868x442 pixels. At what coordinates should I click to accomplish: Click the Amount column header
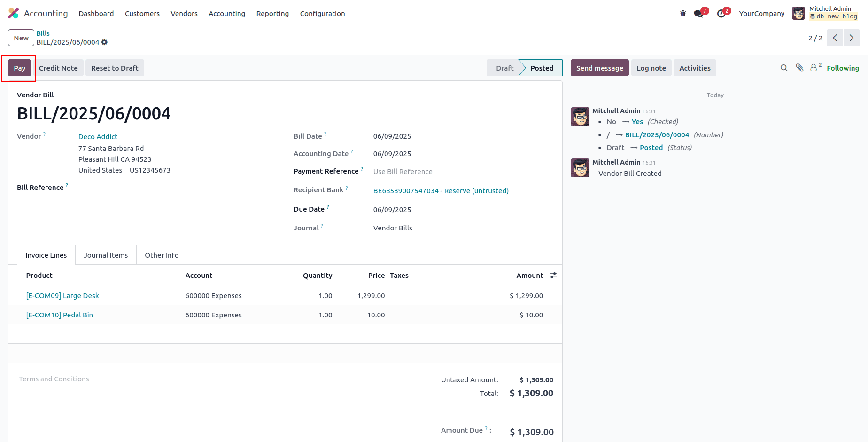[x=529, y=276]
